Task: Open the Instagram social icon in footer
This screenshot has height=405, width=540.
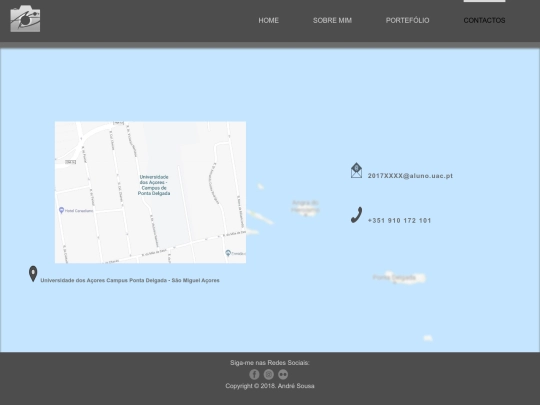Action: (269, 374)
